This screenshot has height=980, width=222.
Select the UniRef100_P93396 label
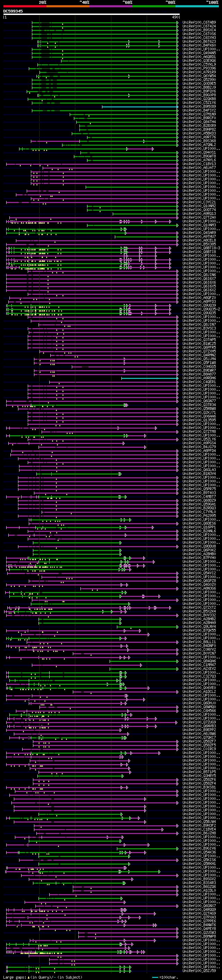[x=199, y=68]
